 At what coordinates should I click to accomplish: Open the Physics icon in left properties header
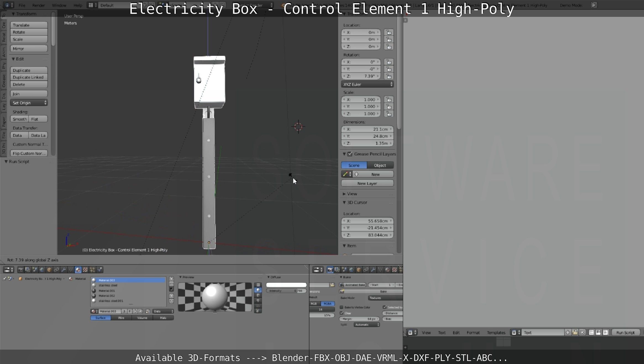click(99, 270)
